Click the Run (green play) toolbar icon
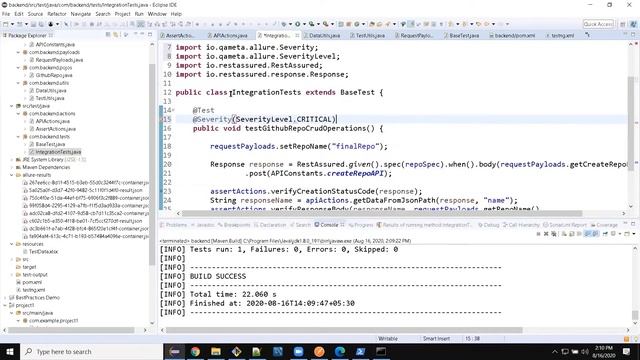The width and height of the screenshot is (640, 360). click(298, 24)
